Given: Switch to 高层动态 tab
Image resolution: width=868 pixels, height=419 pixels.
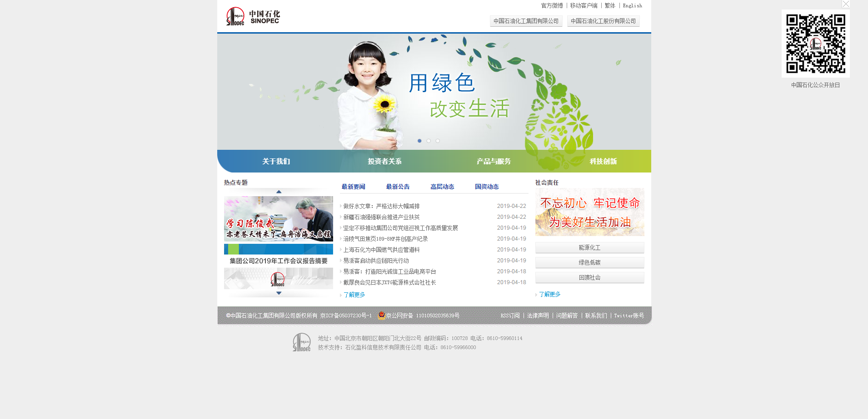Looking at the screenshot, I should click(442, 187).
